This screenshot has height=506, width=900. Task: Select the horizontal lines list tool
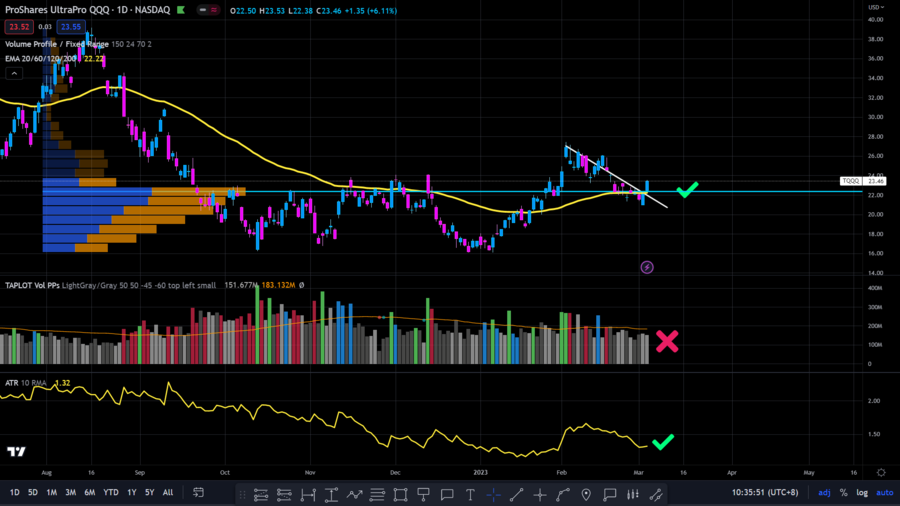tap(377, 495)
